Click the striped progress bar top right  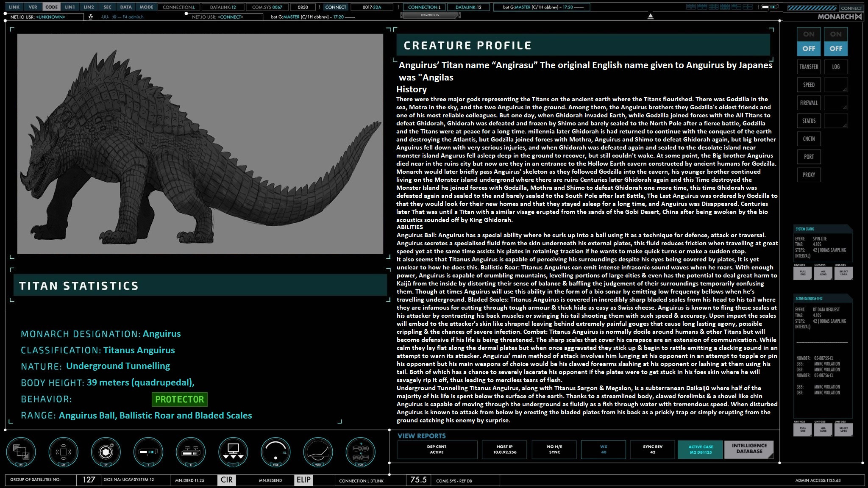click(x=812, y=8)
